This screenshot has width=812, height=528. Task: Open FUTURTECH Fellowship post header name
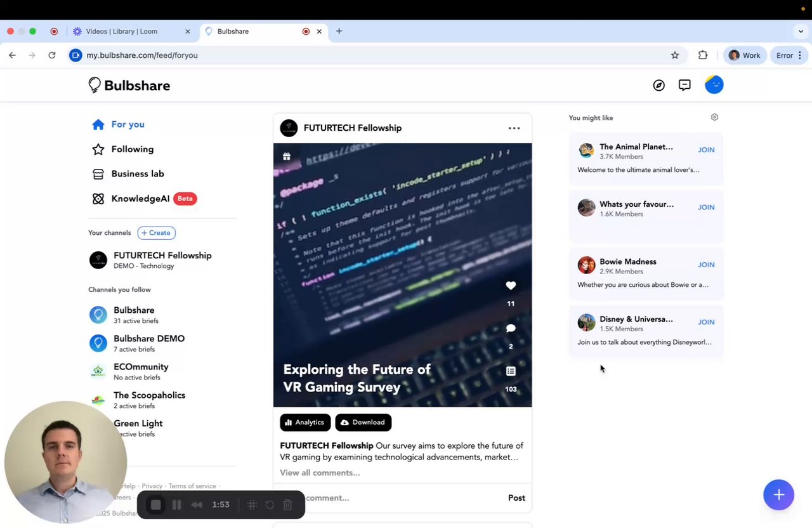coord(353,128)
